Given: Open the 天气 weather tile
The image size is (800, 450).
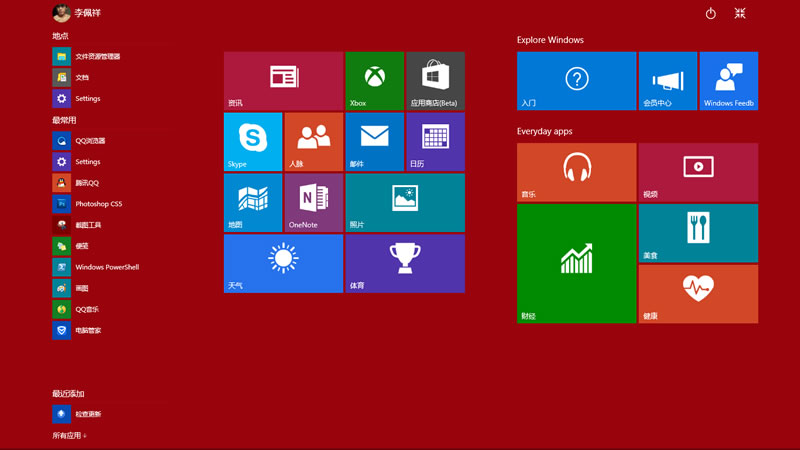Looking at the screenshot, I should click(x=283, y=263).
